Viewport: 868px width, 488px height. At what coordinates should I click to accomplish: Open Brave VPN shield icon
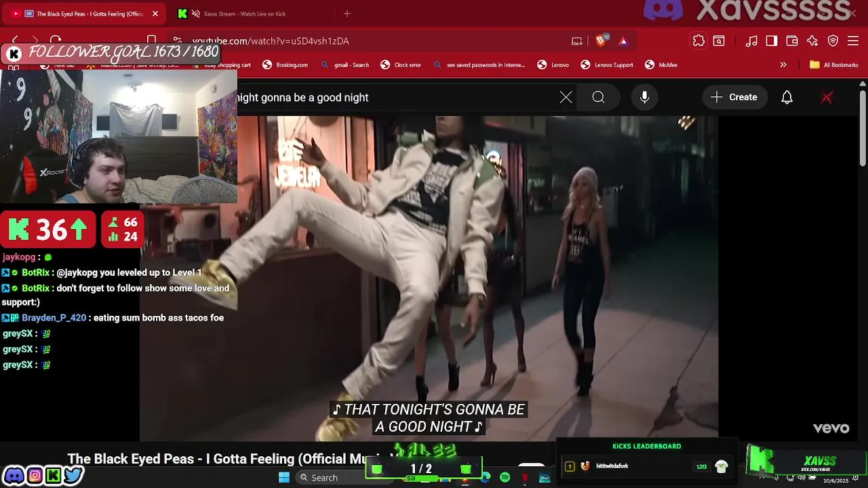tap(833, 41)
